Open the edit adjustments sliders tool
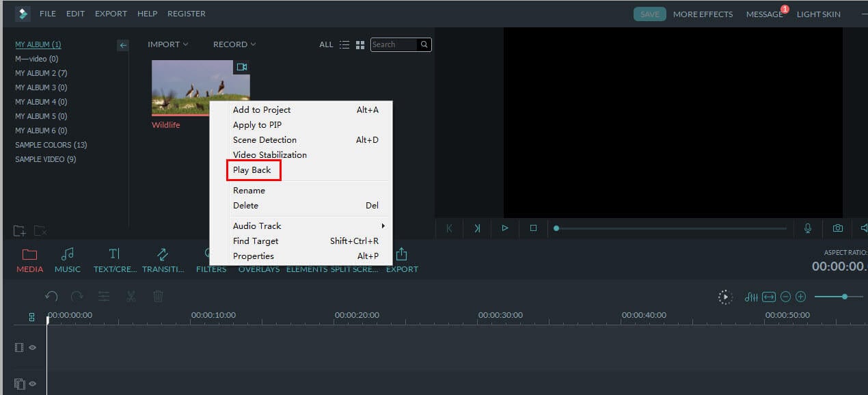868x395 pixels. coord(104,297)
